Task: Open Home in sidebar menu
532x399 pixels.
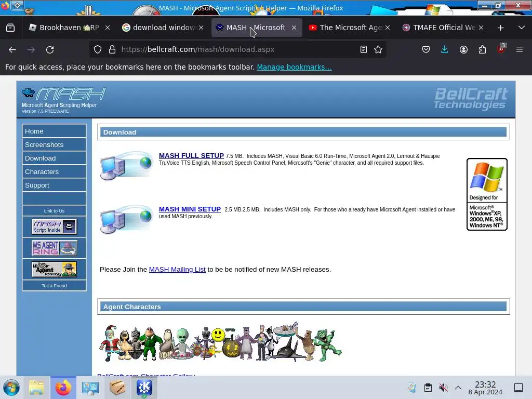Action: pyautogui.click(x=54, y=131)
